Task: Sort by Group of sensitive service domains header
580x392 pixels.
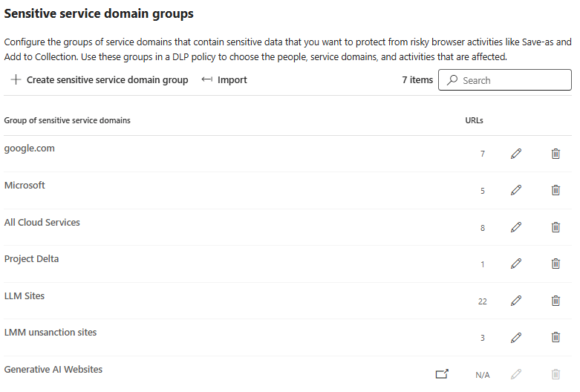Action: (68, 120)
